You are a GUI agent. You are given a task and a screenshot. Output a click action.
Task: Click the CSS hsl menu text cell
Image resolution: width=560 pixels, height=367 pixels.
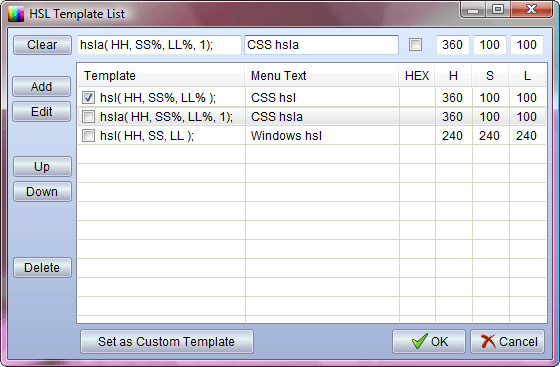[322, 98]
